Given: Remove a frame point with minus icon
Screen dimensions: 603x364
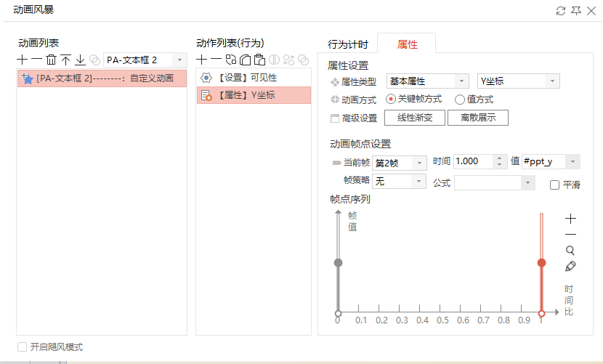Looking at the screenshot, I should click(x=571, y=235).
